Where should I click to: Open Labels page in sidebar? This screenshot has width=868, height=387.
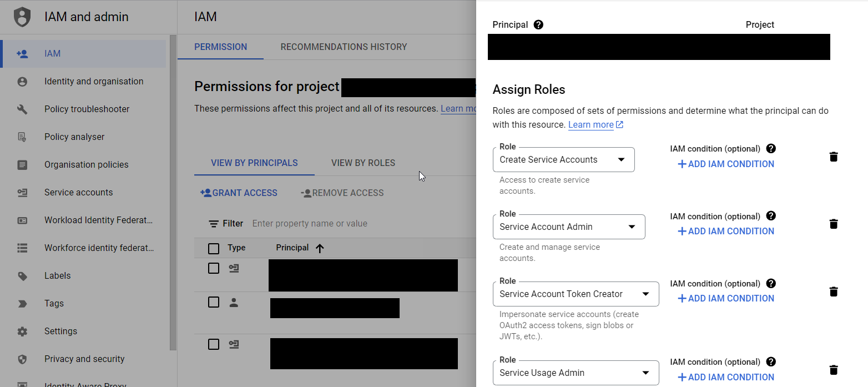point(84,276)
